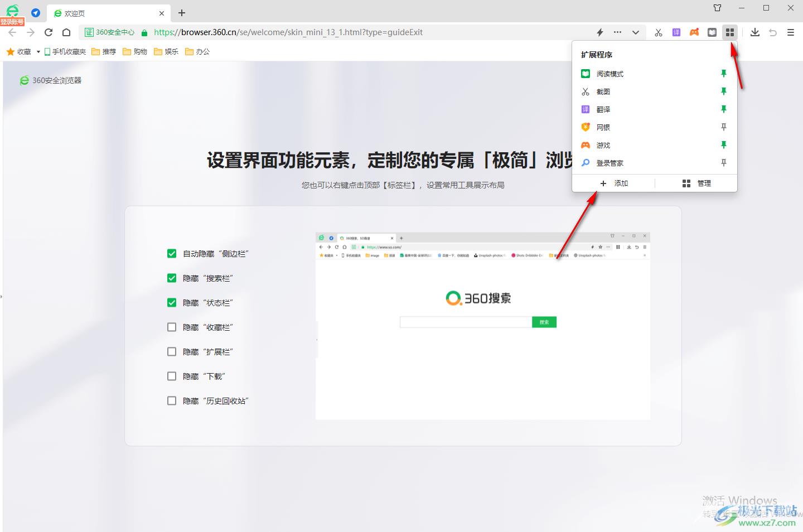Open the downloads icon
The image size is (803, 532).
pyautogui.click(x=755, y=32)
